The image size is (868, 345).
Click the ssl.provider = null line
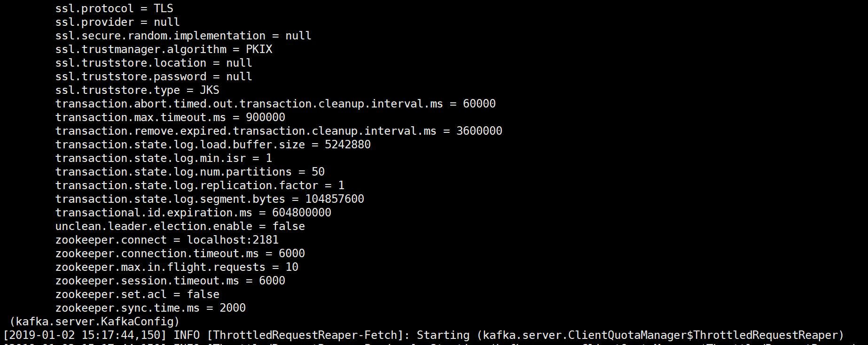(x=117, y=22)
